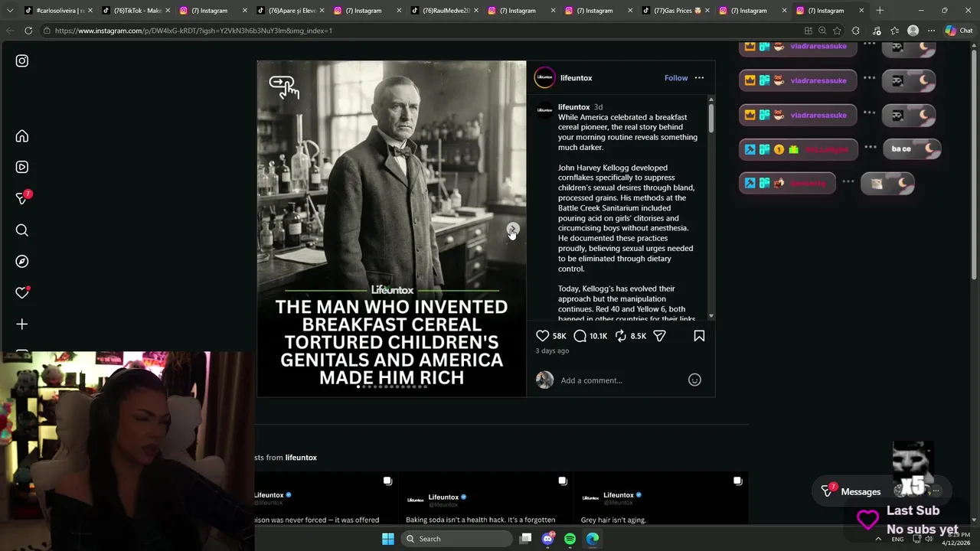Open the Windows Start menu
This screenshot has width=980, height=551.
[388, 539]
